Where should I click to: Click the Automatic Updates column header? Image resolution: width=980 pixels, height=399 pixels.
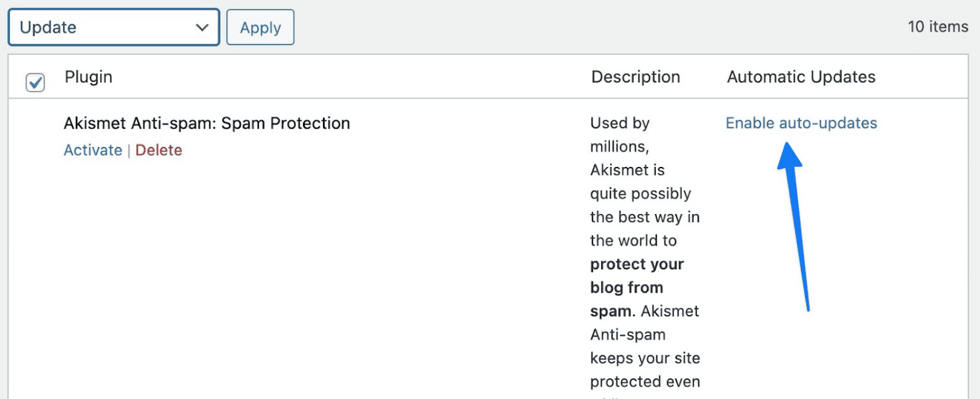tap(801, 77)
